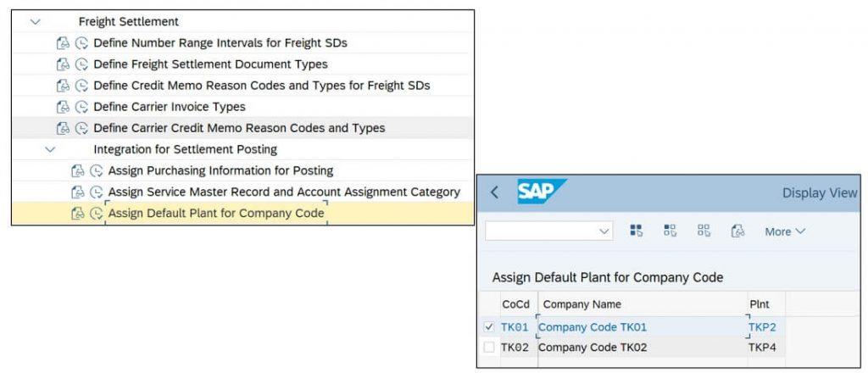Click execute icon for Assign Default Plant for Company Code
The image size is (868, 373).
pyautogui.click(x=97, y=214)
